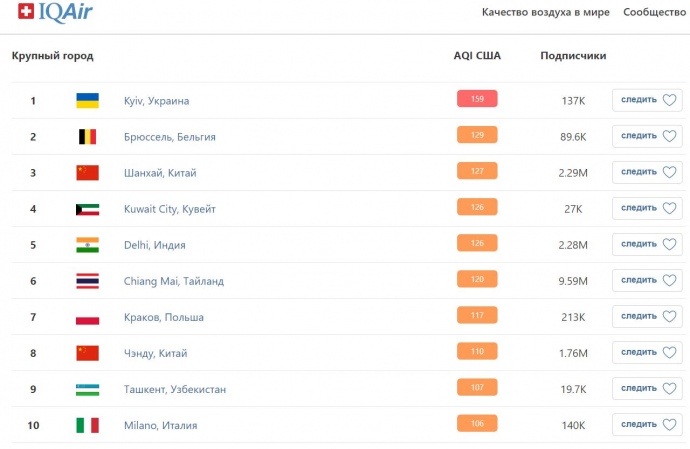Image resolution: width=690 pixels, height=449 pixels.
Task: Click the Italy flag icon
Action: click(88, 425)
